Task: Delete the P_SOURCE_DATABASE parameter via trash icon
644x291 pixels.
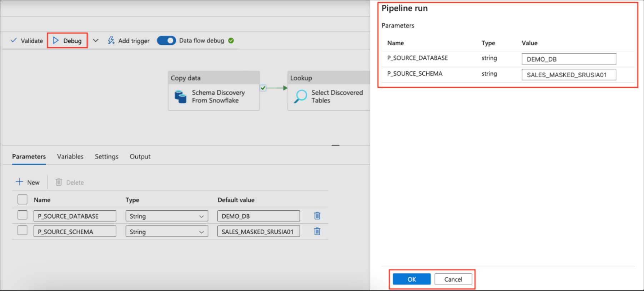Action: click(x=317, y=216)
